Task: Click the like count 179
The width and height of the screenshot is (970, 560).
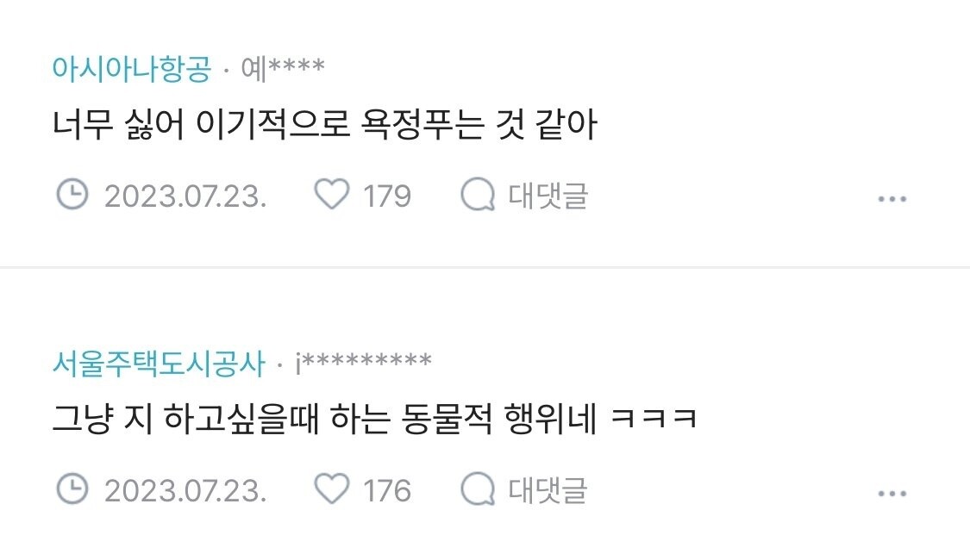Action: (x=386, y=196)
